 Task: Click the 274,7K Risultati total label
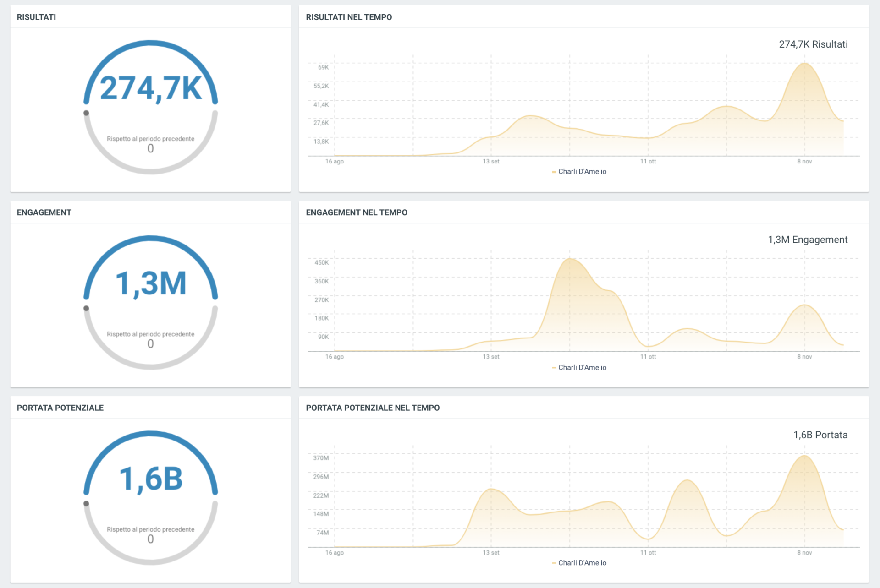pyautogui.click(x=813, y=44)
